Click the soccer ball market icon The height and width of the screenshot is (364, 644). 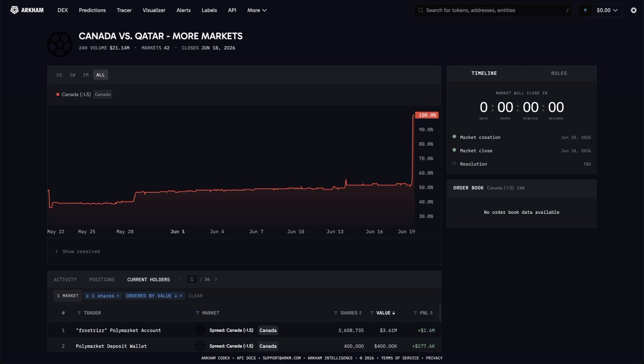(x=60, y=45)
